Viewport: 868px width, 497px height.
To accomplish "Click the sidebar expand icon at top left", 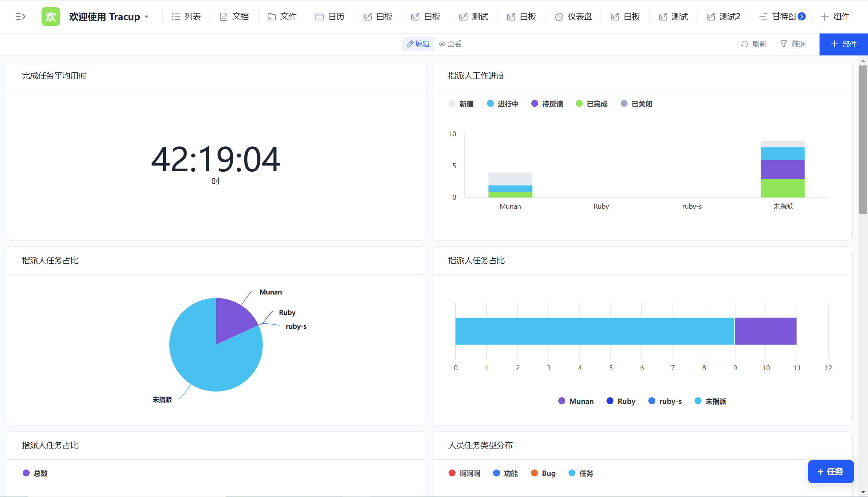I will [20, 17].
